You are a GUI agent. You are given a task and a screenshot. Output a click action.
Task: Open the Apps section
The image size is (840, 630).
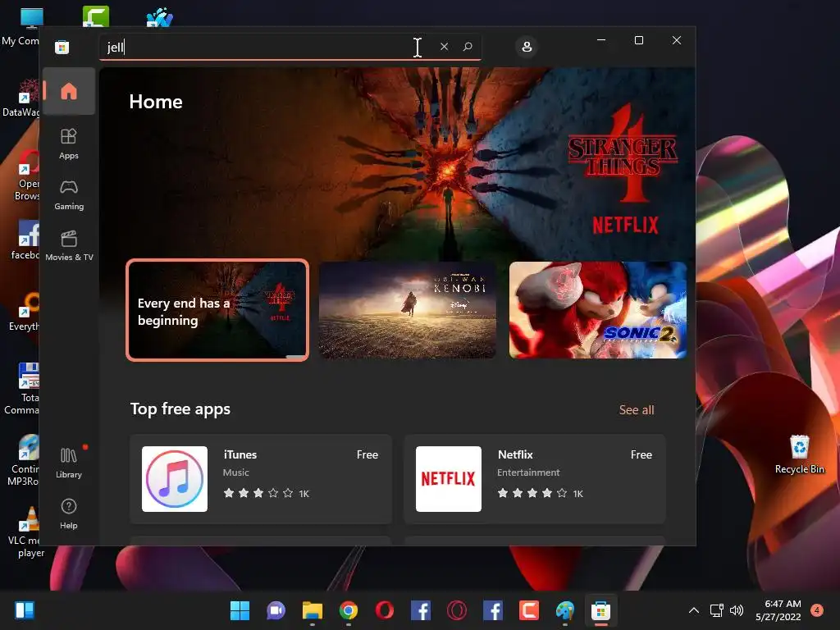pos(69,144)
